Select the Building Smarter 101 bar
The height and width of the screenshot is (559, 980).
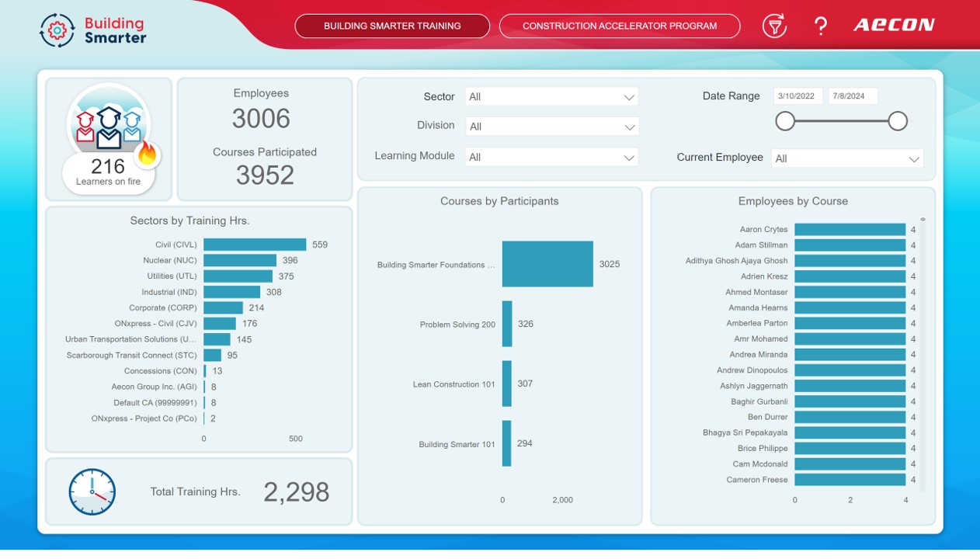tap(507, 443)
